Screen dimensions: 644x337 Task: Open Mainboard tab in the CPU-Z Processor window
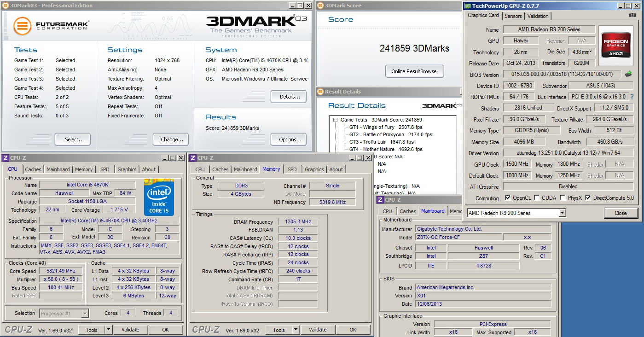tap(58, 169)
